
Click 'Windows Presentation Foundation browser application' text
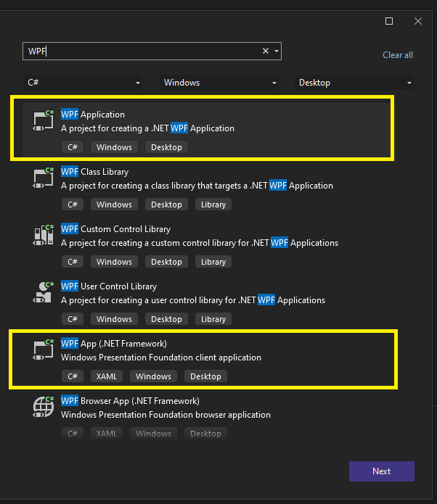point(166,415)
